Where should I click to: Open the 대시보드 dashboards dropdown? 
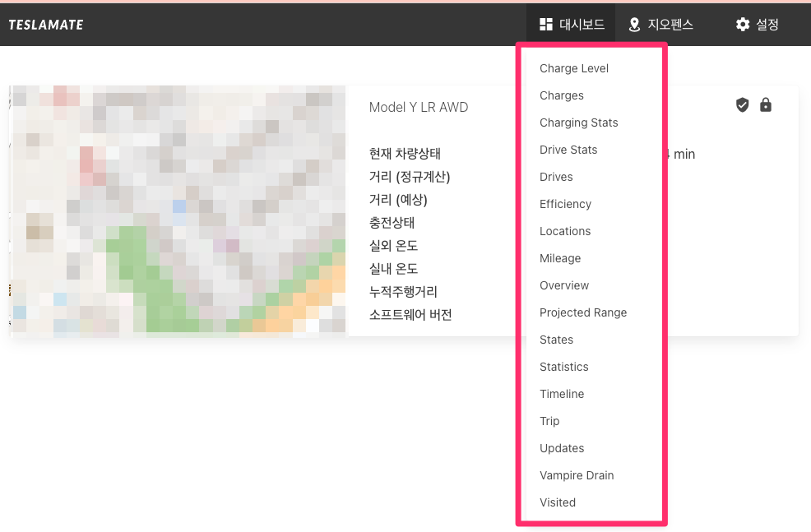tap(572, 25)
